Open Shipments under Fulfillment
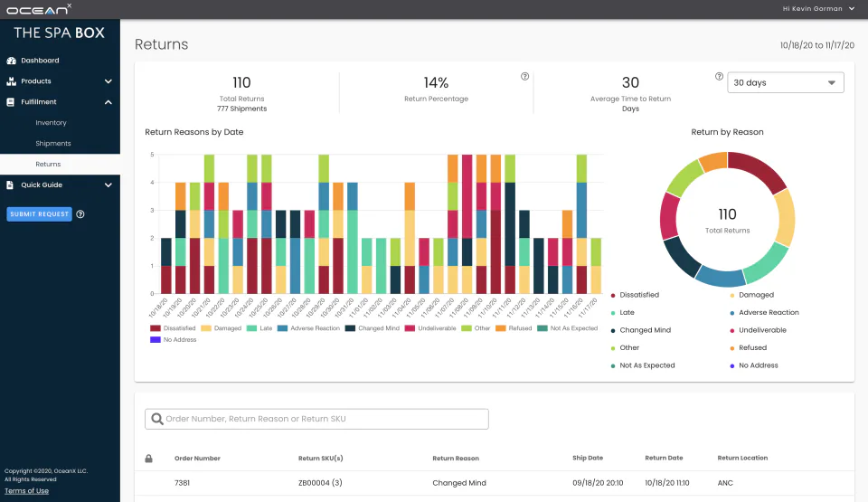The image size is (868, 502). pyautogui.click(x=53, y=144)
